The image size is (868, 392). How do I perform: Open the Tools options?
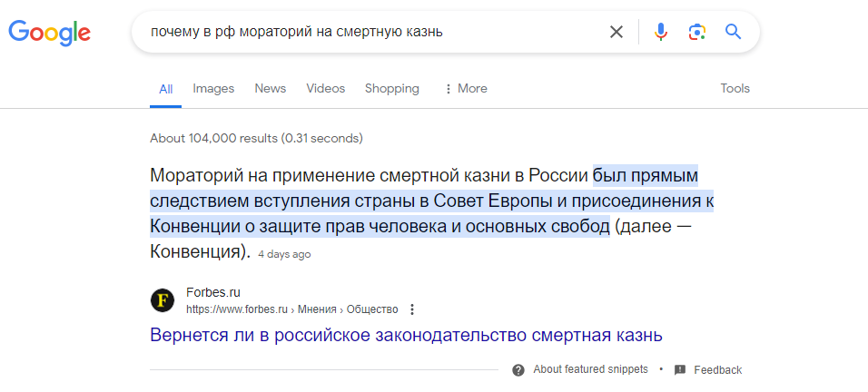click(x=735, y=88)
